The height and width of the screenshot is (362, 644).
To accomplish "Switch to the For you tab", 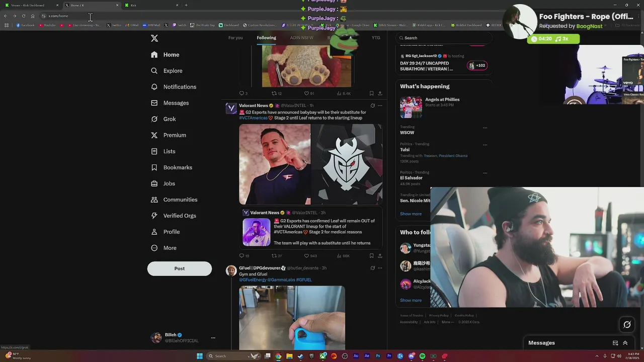I will coord(235,38).
